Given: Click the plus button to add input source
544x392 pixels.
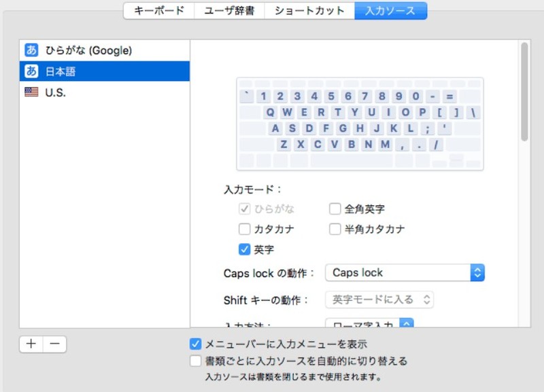Looking at the screenshot, I should (x=31, y=344).
